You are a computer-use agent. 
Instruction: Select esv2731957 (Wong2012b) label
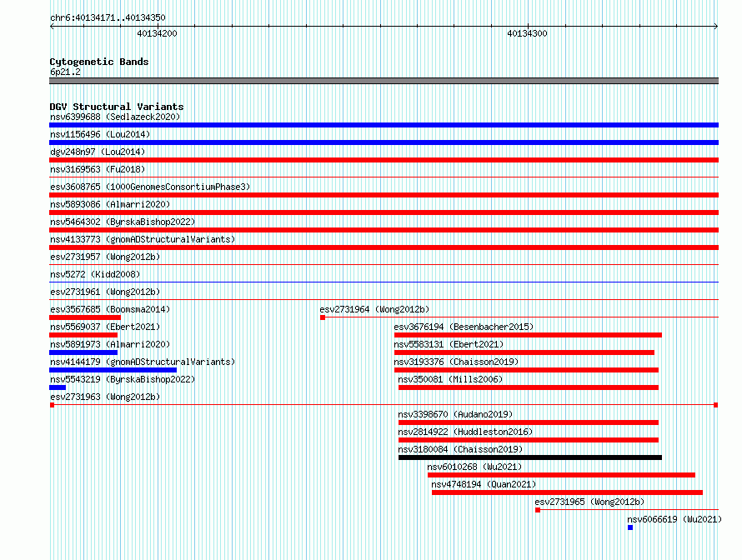[105, 257]
